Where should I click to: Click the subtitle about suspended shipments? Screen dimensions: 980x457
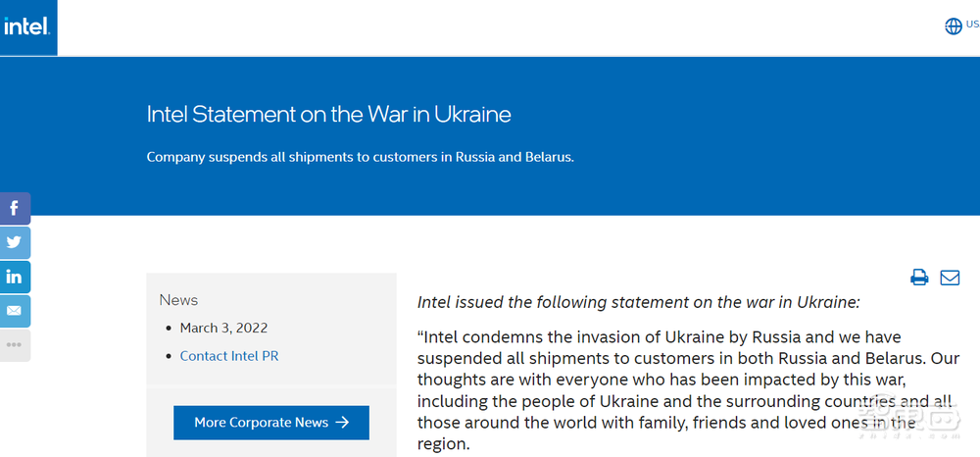pos(360,157)
